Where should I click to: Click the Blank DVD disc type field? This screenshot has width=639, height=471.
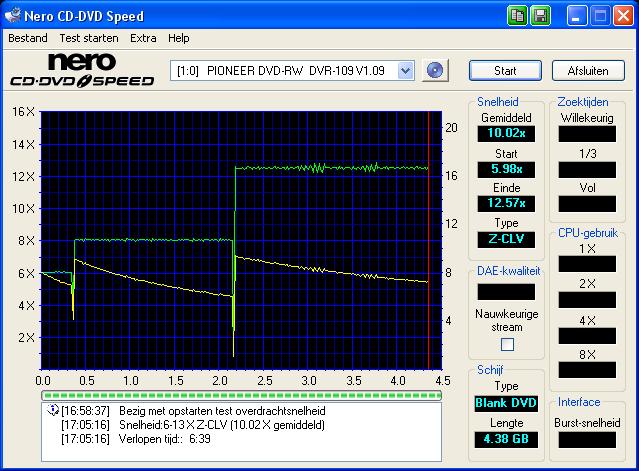coord(506,403)
